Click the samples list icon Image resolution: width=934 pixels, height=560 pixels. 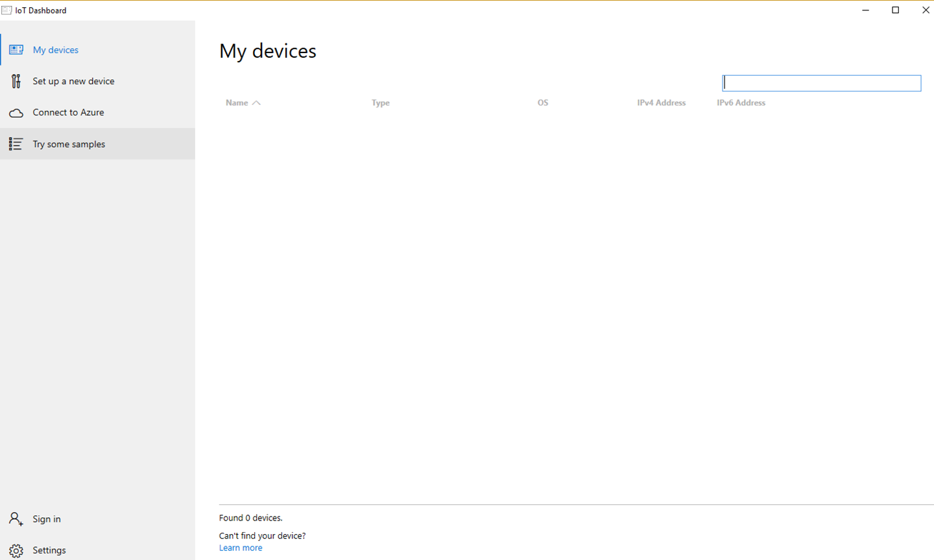click(16, 144)
